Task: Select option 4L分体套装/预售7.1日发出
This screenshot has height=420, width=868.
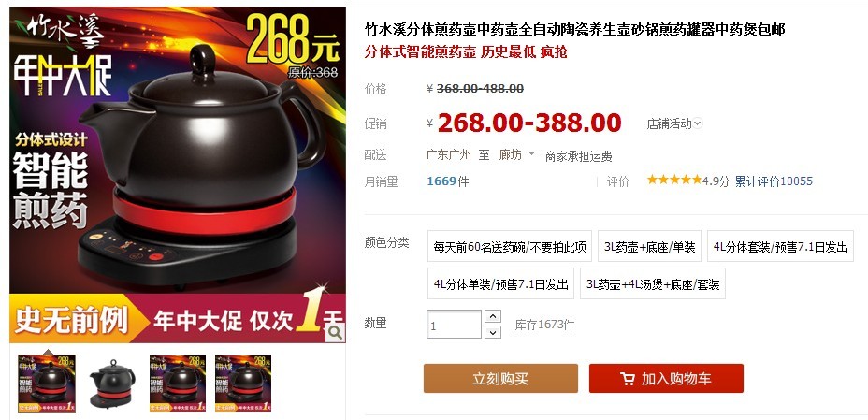Action: pos(780,246)
